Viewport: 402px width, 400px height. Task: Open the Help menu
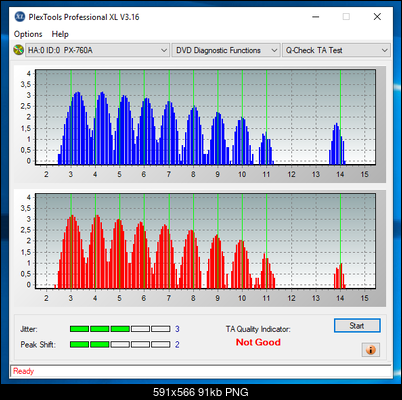(60, 34)
